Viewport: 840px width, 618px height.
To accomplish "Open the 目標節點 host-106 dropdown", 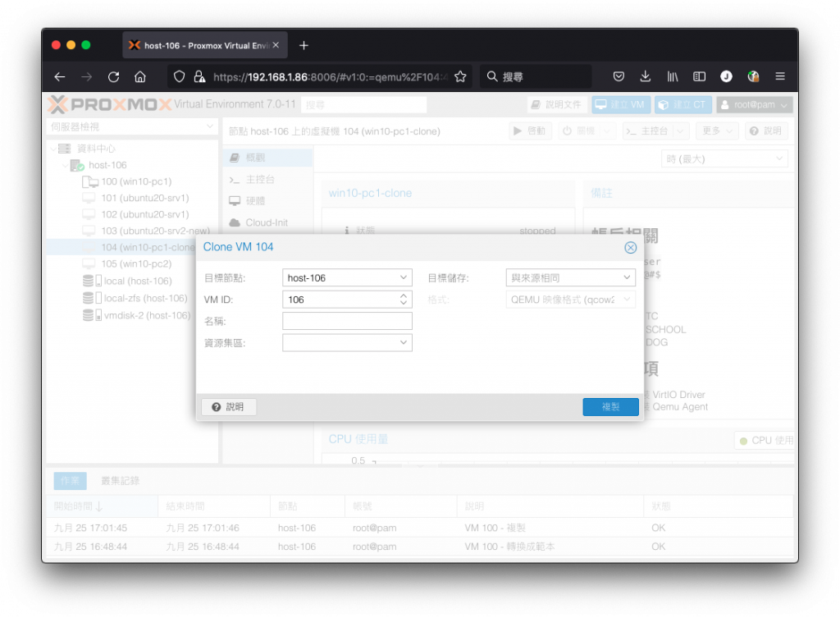I will click(347, 277).
